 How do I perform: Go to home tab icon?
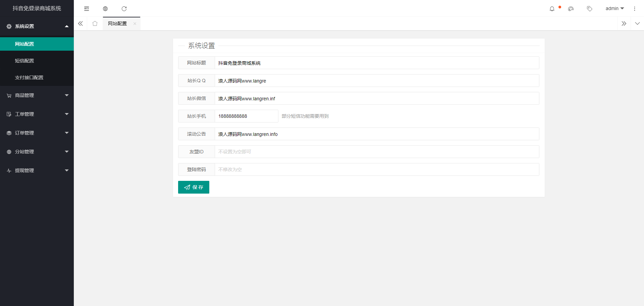[x=95, y=23]
